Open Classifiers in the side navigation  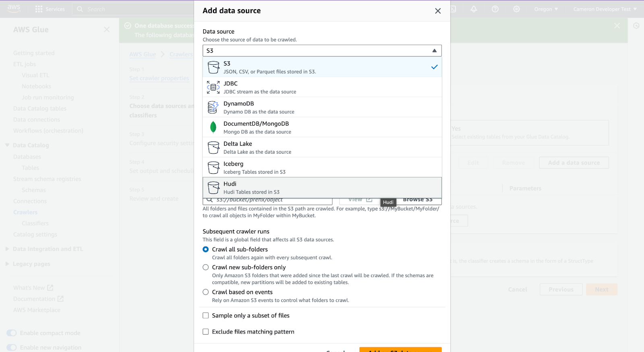35,223
